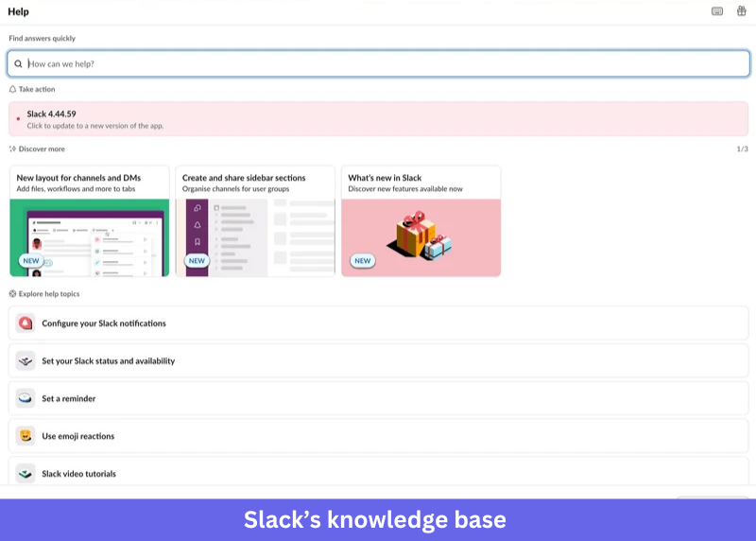
Task: Click the emoji face topic icon
Action: pos(26,436)
